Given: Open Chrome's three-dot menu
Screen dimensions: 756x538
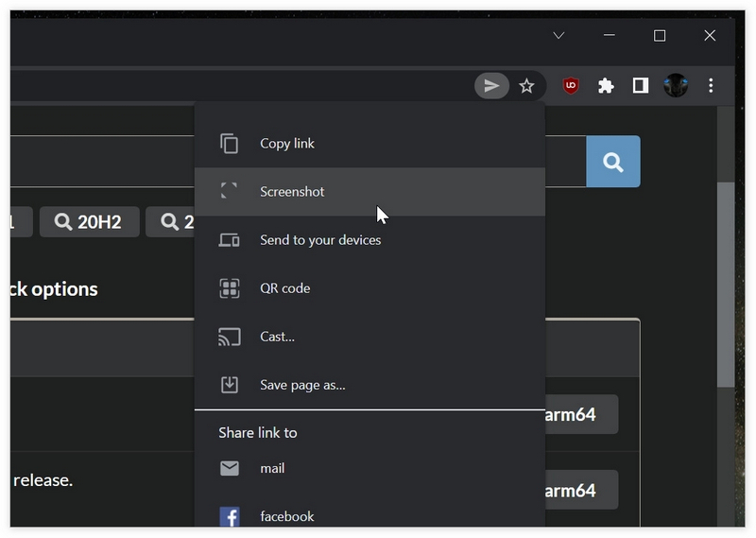Looking at the screenshot, I should [711, 86].
